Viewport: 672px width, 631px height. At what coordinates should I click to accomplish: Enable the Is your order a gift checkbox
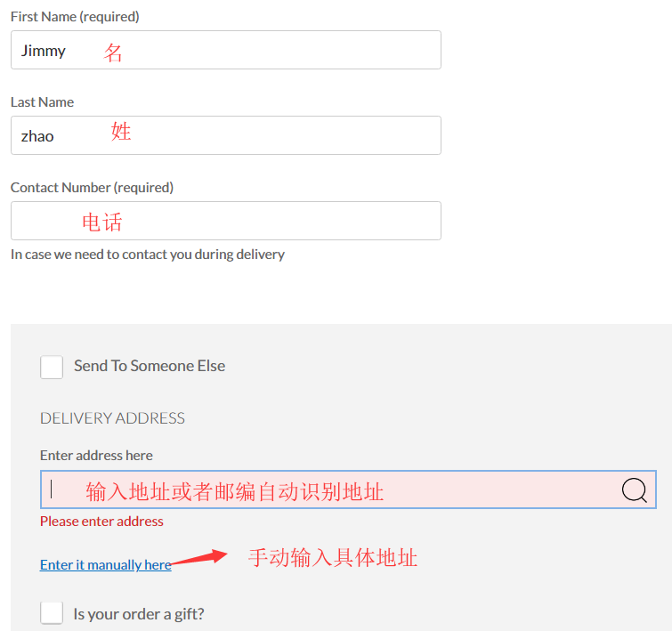(x=52, y=613)
